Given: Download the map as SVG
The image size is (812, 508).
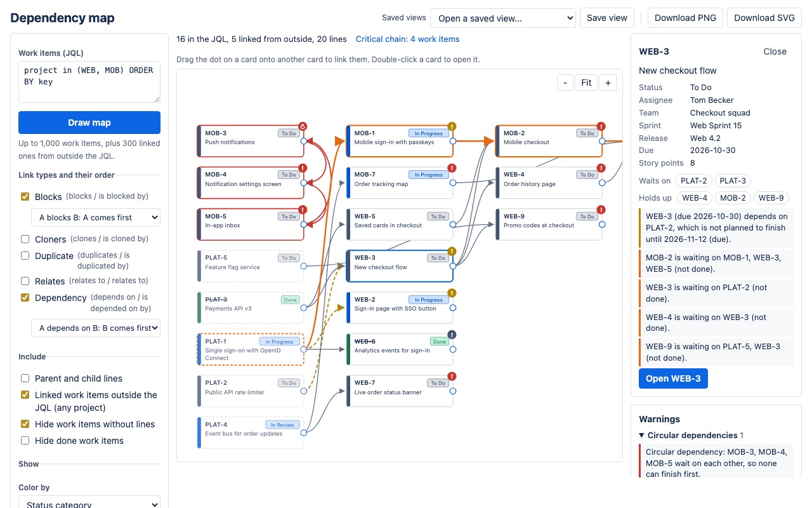Looking at the screenshot, I should tap(764, 18).
